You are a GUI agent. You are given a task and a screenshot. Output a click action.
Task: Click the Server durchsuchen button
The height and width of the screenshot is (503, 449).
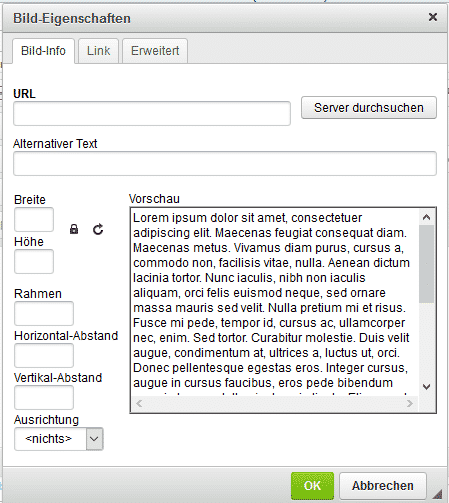pyautogui.click(x=369, y=108)
